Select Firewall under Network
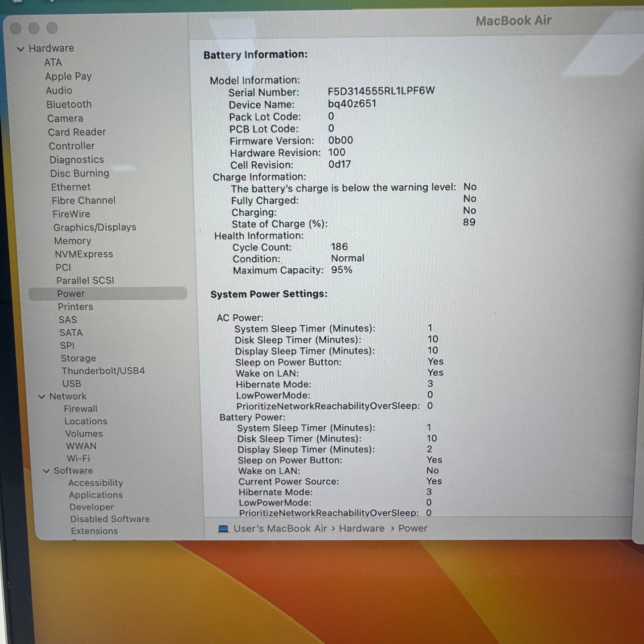The image size is (644, 644). click(81, 409)
